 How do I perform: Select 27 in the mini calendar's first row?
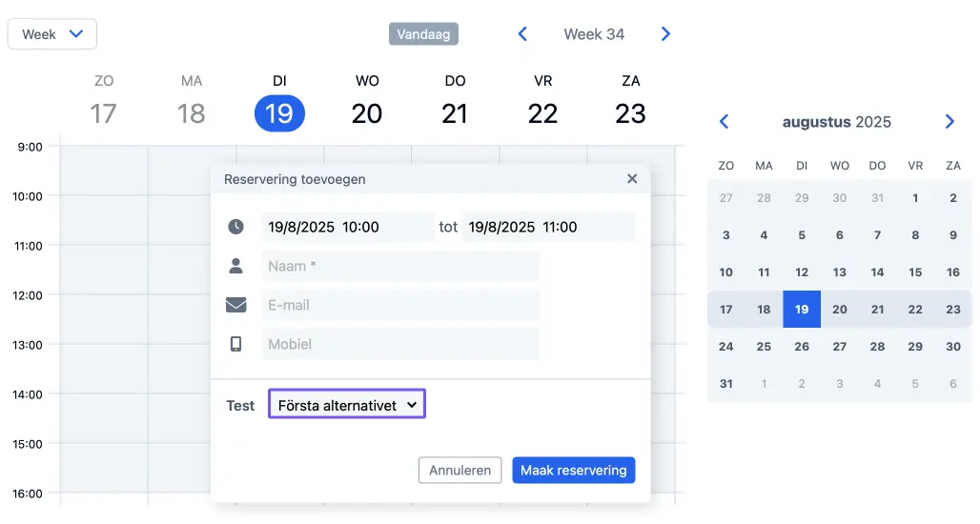(x=725, y=198)
